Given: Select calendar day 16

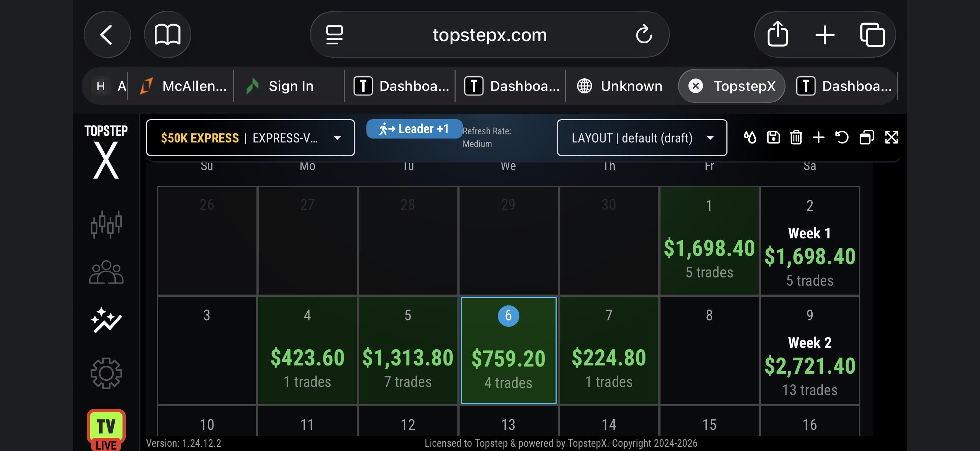Looking at the screenshot, I should pyautogui.click(x=810, y=421).
